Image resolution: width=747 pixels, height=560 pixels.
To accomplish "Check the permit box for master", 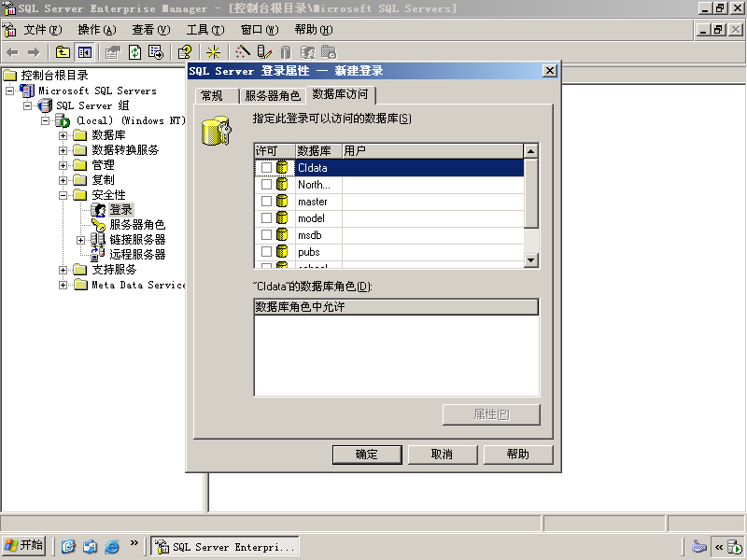I will (x=266, y=202).
